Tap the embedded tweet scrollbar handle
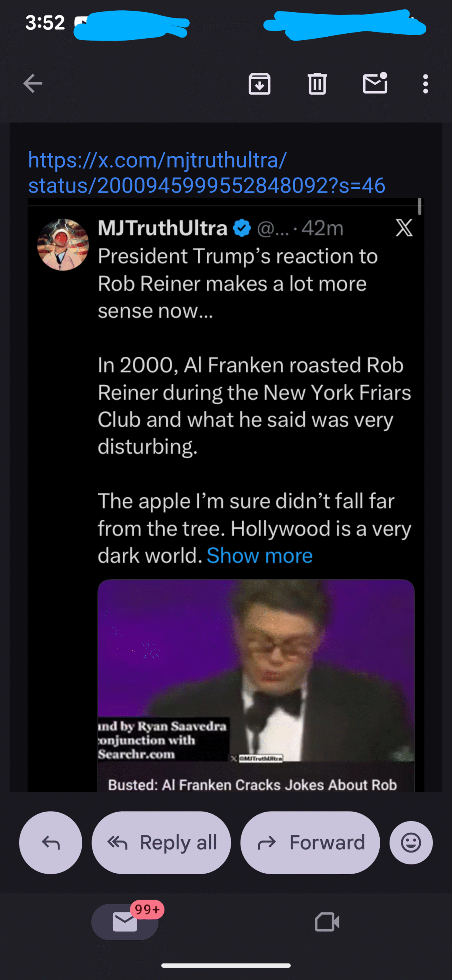The image size is (452, 980). [x=419, y=206]
